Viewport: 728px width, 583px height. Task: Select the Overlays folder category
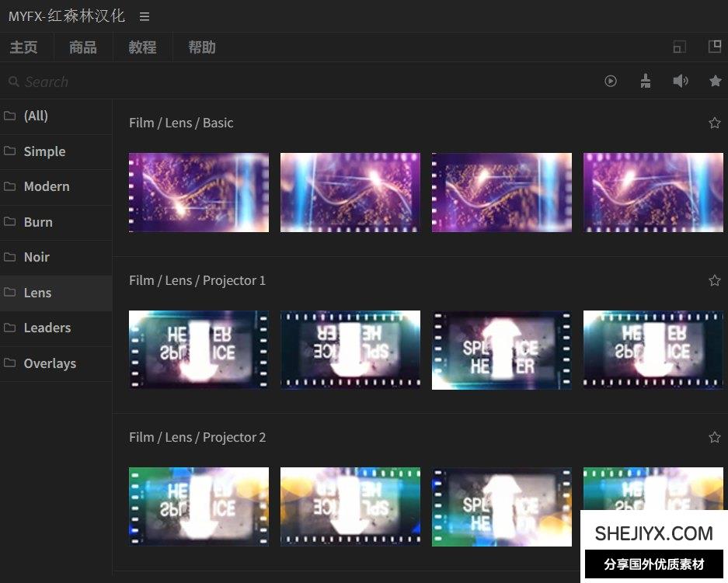pos(50,363)
